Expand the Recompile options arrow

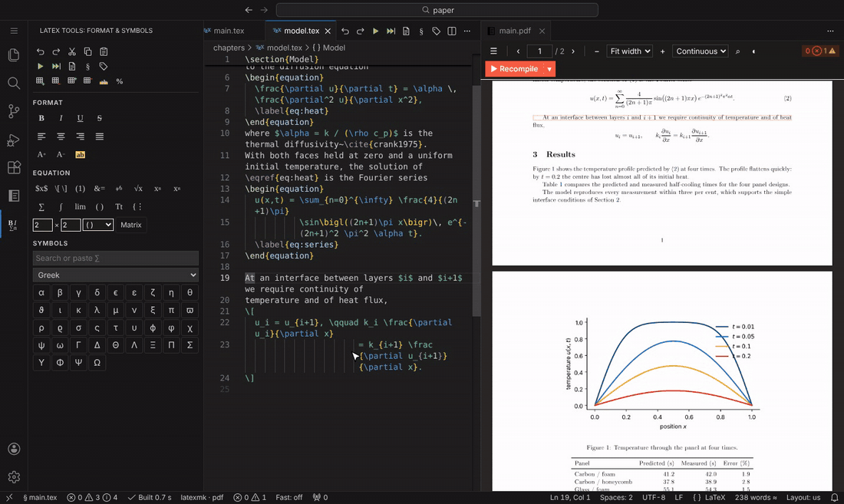pos(549,69)
